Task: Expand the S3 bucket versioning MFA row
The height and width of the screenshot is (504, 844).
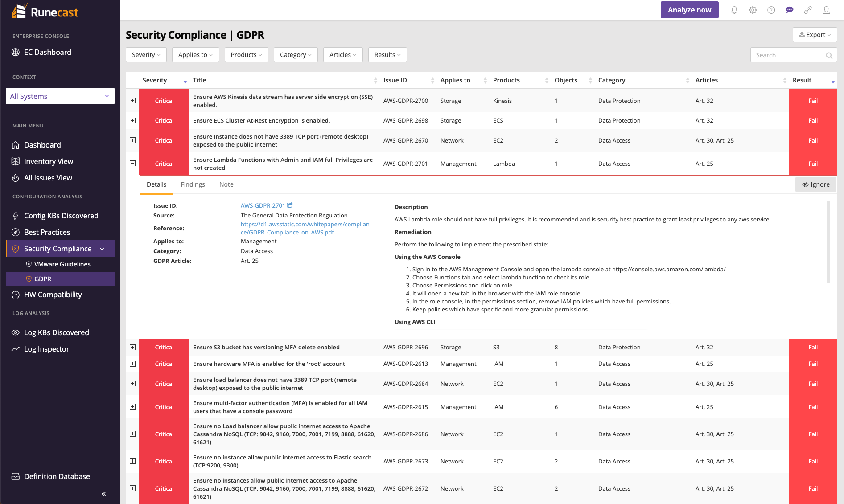Action: click(132, 347)
